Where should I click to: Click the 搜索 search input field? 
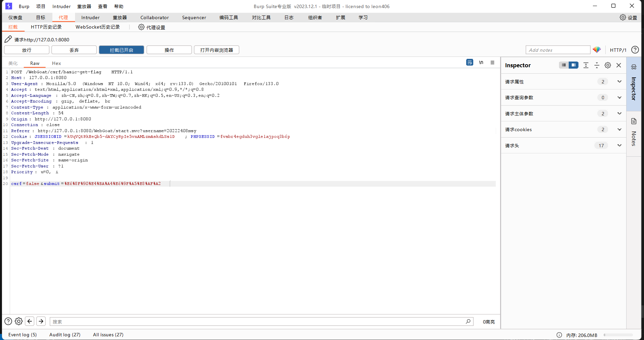[261, 322]
